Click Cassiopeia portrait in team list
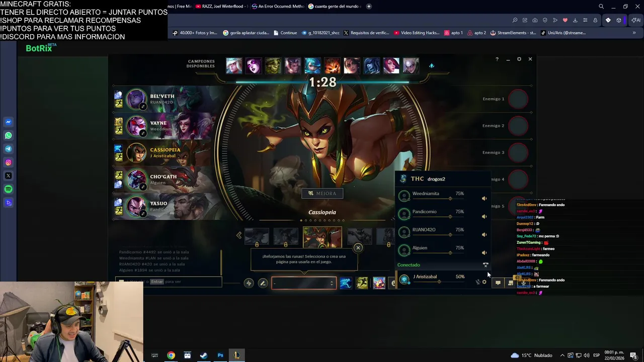Image resolution: width=644 pixels, height=362 pixels. tap(136, 153)
